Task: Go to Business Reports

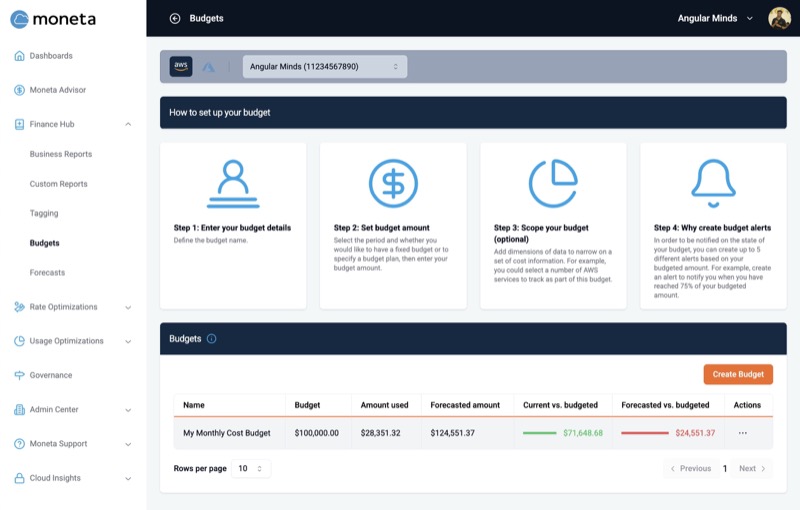Action: pos(61,154)
